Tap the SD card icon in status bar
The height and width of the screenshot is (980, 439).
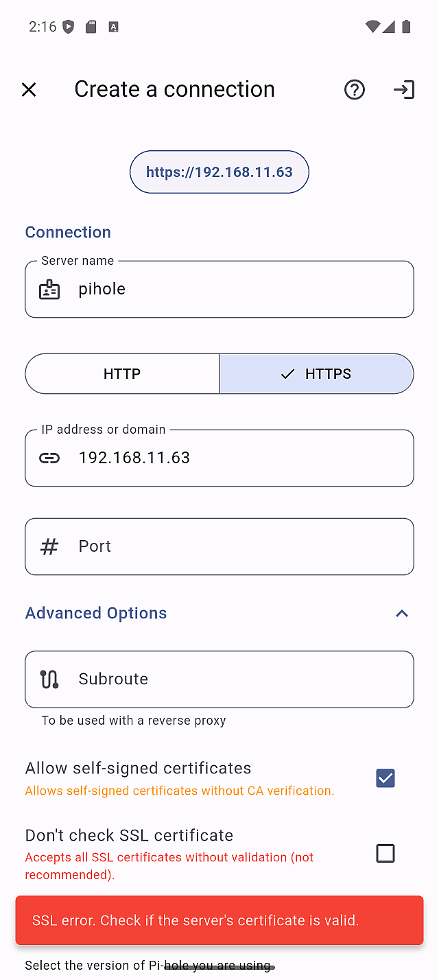[91, 27]
